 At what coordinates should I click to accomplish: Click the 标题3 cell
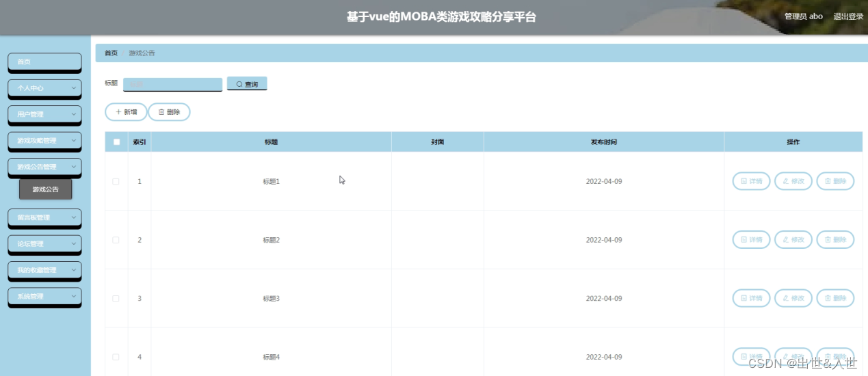coord(272,299)
